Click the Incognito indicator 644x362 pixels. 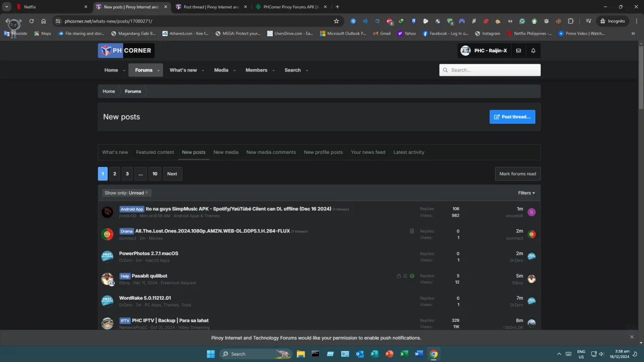612,21
